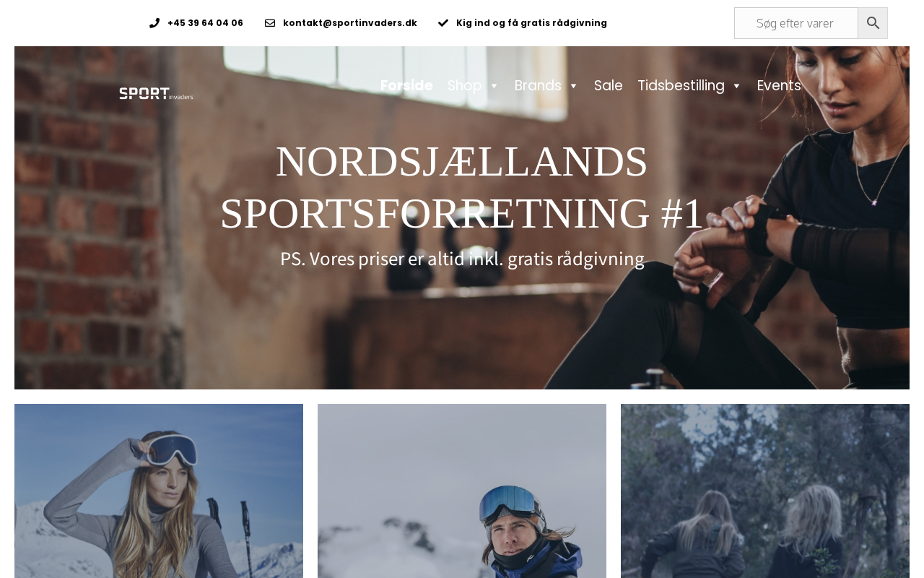The width and height of the screenshot is (924, 578).
Task: Expand the Tidsbestilling dropdown arrow
Action: (736, 86)
